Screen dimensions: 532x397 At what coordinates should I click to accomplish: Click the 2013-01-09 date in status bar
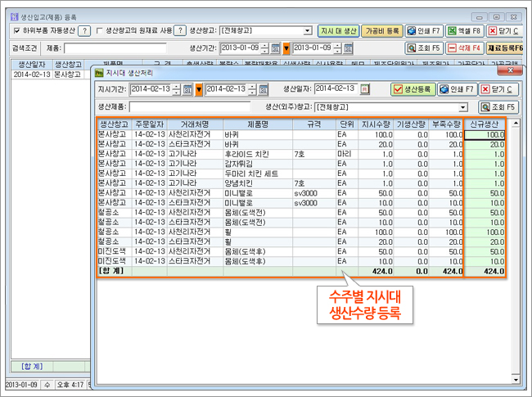(22, 385)
